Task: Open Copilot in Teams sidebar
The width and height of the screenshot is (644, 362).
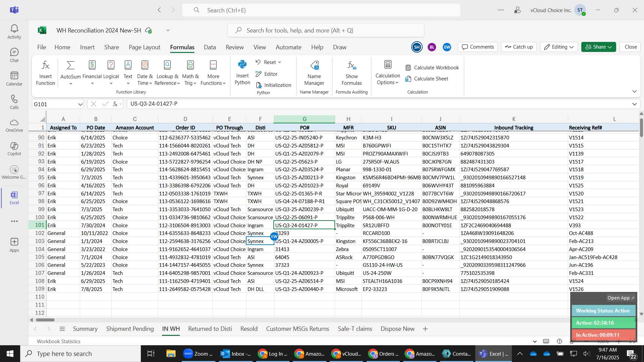Action: tap(14, 149)
